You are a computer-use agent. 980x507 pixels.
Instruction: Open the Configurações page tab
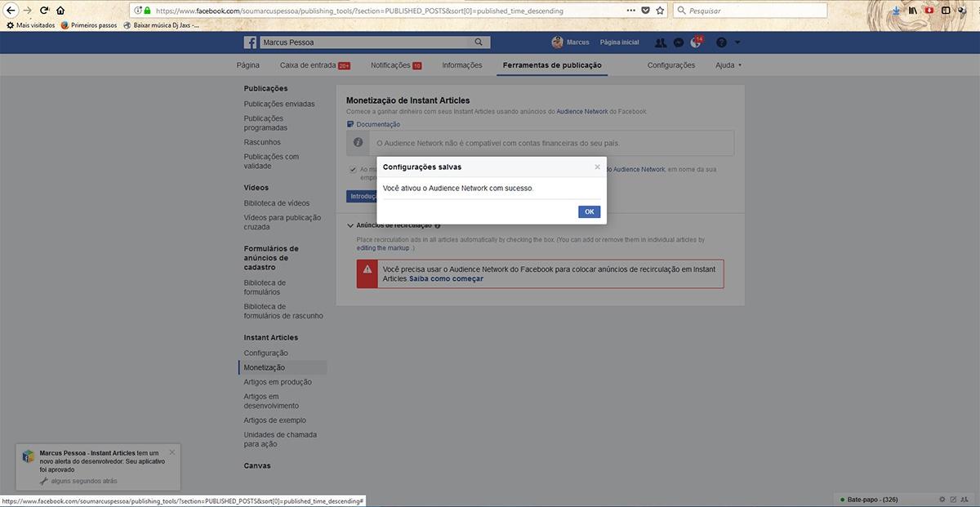point(671,65)
